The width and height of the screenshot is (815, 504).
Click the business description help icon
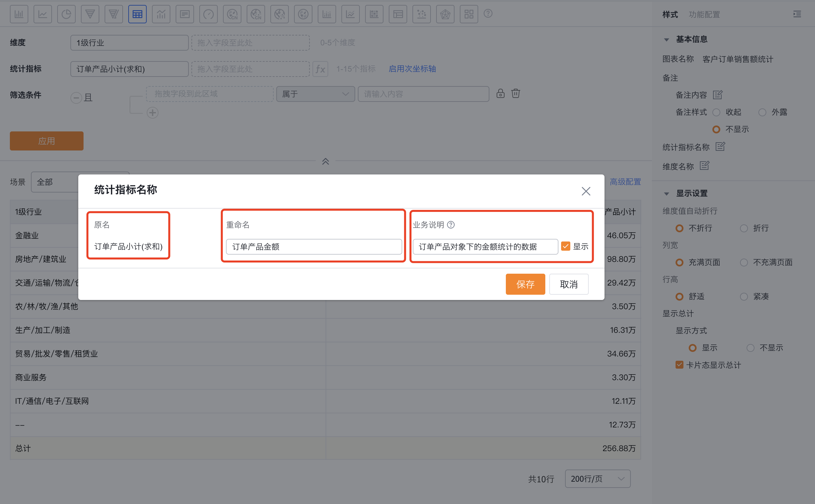click(x=451, y=225)
